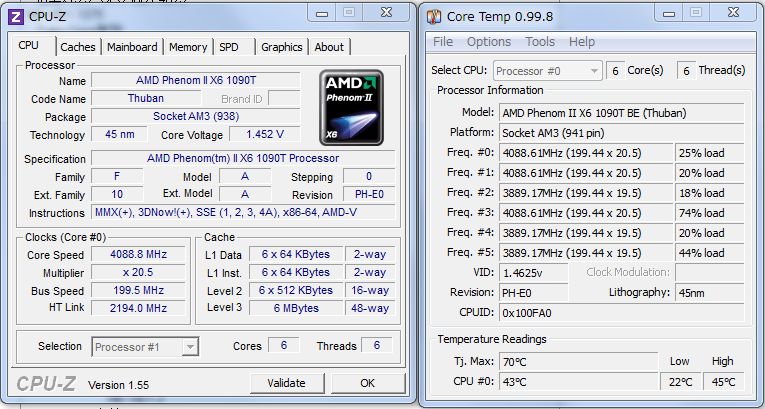Open the Mainboard tab

(x=132, y=47)
